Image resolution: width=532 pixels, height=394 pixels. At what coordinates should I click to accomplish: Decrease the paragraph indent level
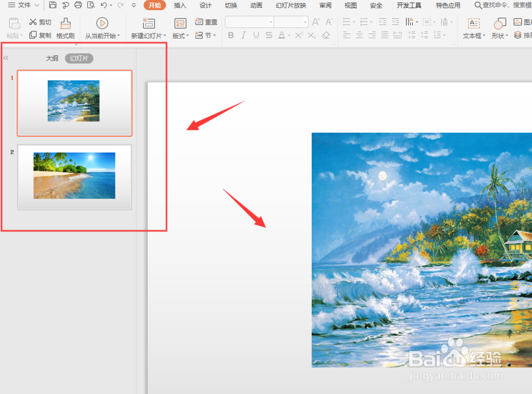click(x=383, y=22)
